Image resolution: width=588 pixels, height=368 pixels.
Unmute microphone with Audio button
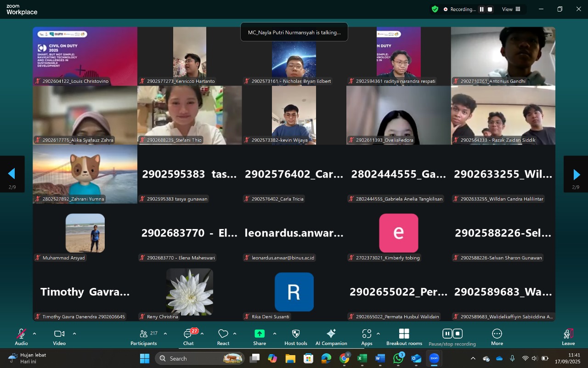(x=21, y=337)
